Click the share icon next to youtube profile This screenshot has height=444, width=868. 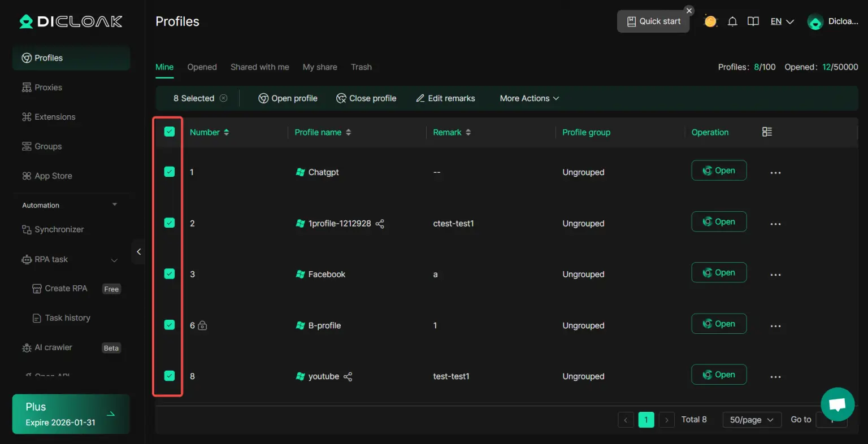point(348,377)
